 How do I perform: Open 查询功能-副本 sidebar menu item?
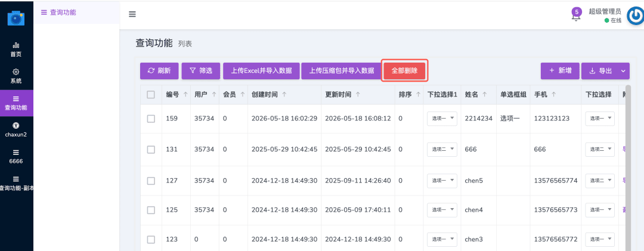(x=16, y=183)
